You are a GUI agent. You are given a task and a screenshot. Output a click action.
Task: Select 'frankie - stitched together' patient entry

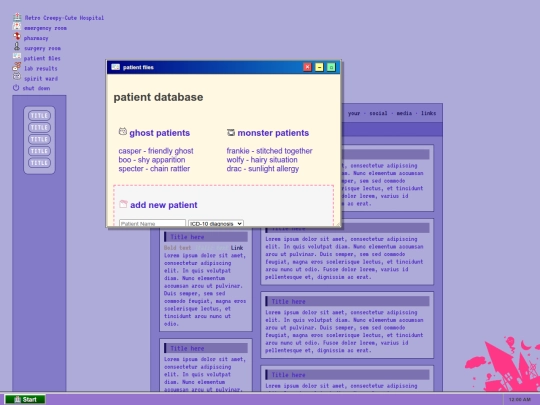pos(269,151)
